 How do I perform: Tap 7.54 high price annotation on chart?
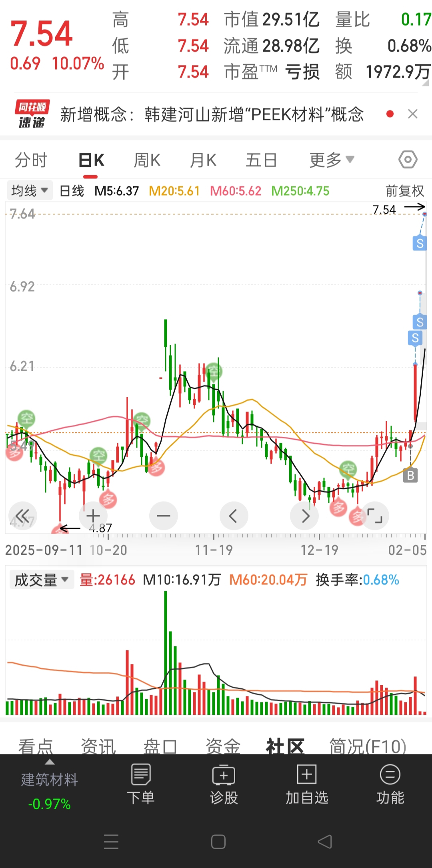tap(384, 209)
